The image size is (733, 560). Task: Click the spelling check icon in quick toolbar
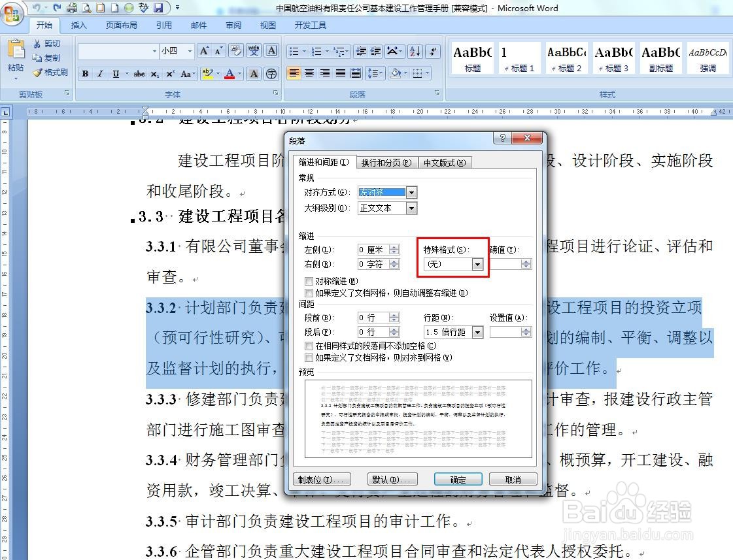143,7
